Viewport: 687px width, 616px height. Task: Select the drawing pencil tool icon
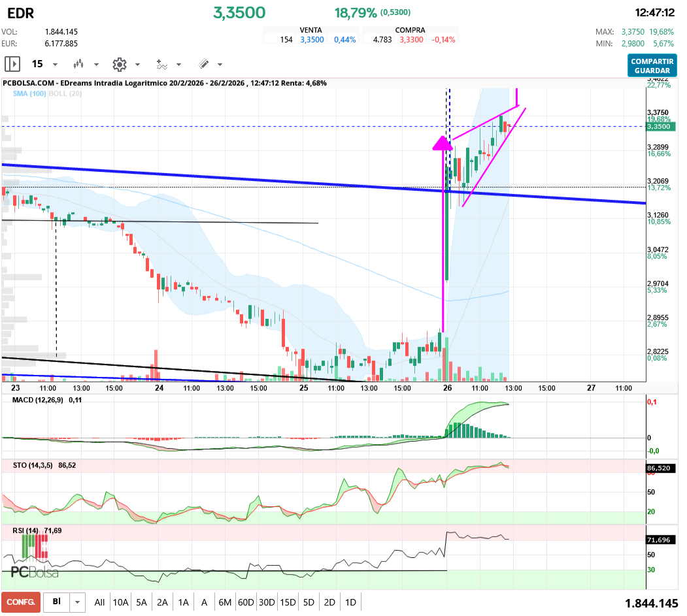click(203, 65)
